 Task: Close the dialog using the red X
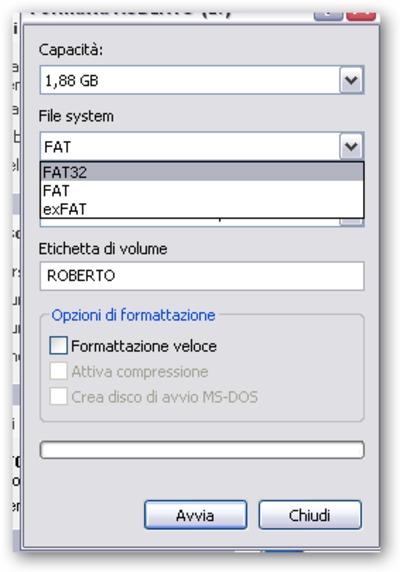pos(361,16)
